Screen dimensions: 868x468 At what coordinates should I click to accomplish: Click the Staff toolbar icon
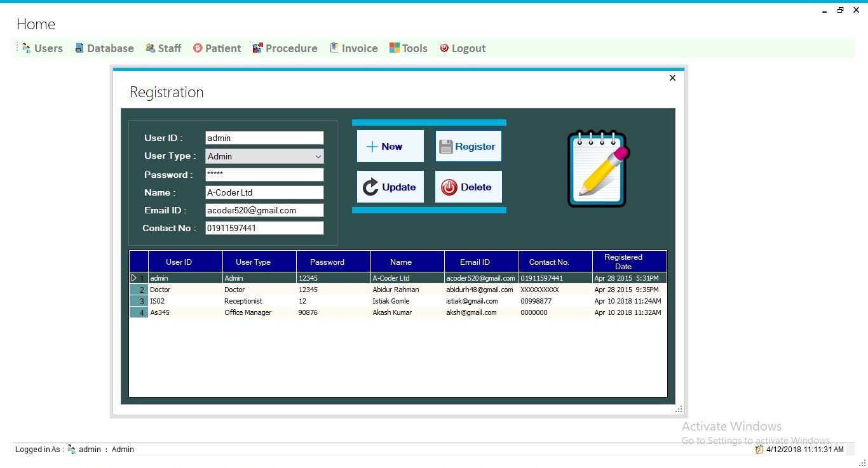point(150,48)
